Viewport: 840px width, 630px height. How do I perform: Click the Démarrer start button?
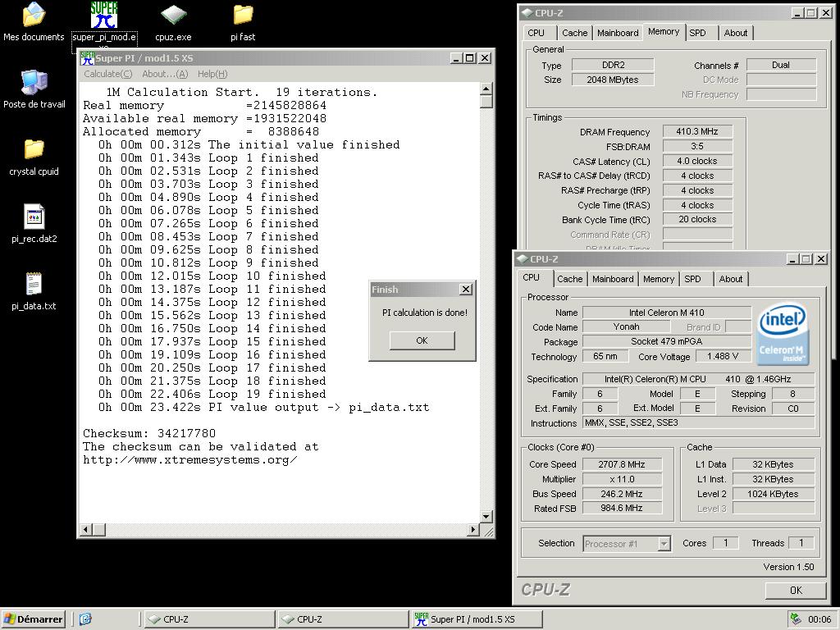click(x=33, y=619)
